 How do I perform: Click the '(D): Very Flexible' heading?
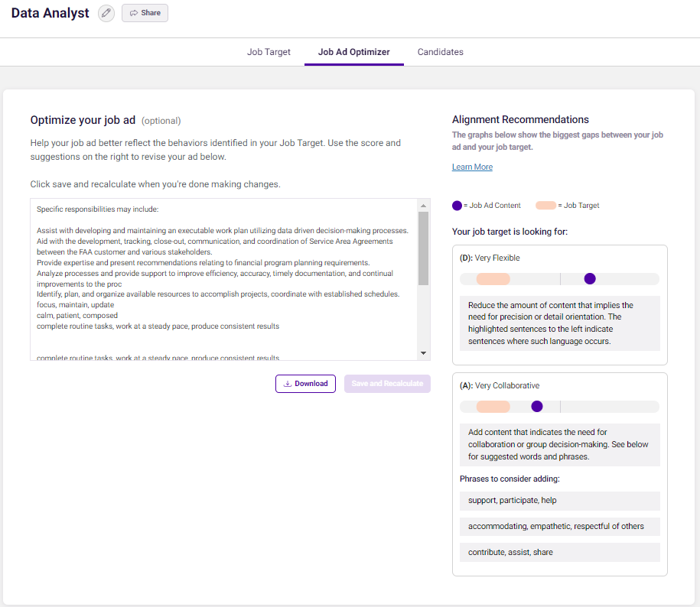click(490, 258)
